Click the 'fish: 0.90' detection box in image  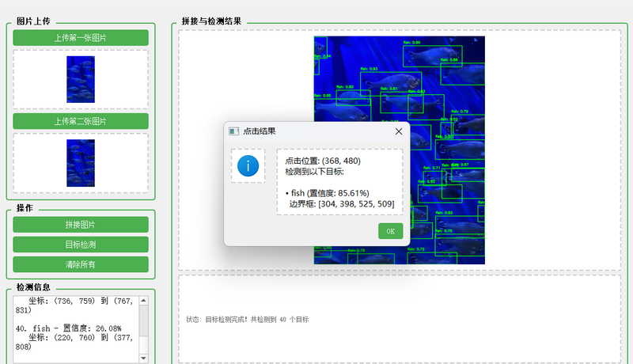433,56
